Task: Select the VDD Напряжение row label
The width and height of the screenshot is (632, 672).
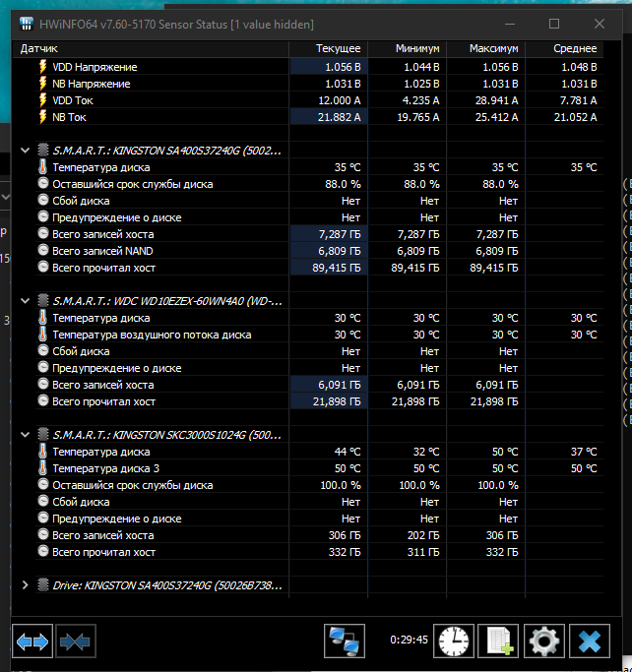Action: (x=95, y=67)
